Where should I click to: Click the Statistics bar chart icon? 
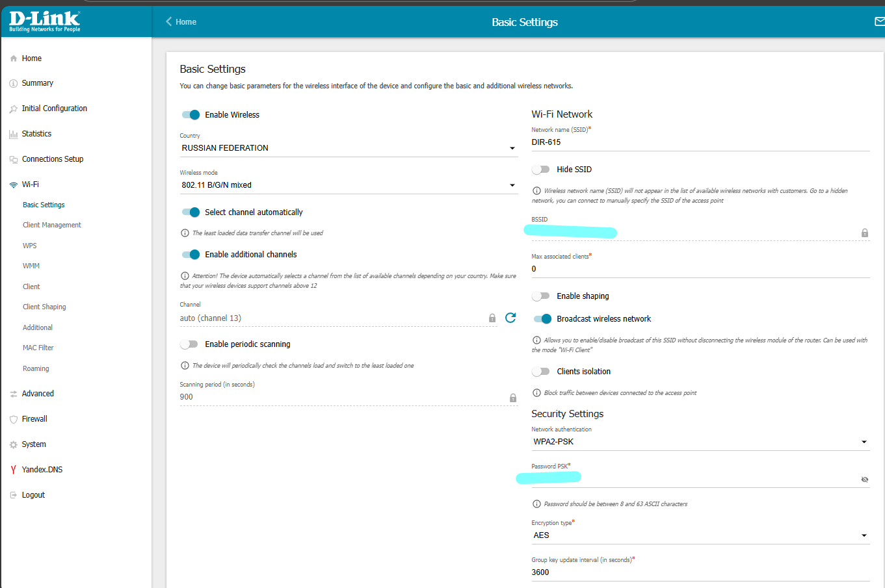[13, 134]
